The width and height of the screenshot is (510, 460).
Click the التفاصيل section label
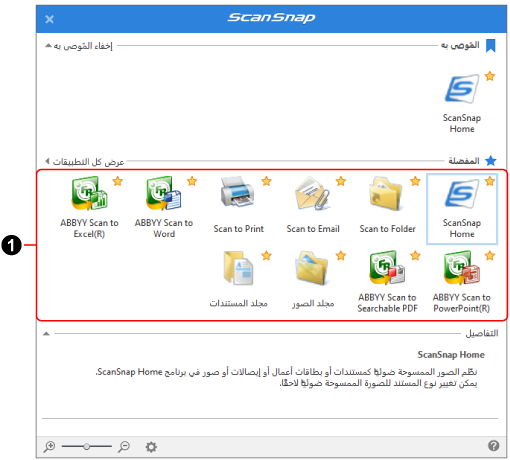tap(482, 333)
